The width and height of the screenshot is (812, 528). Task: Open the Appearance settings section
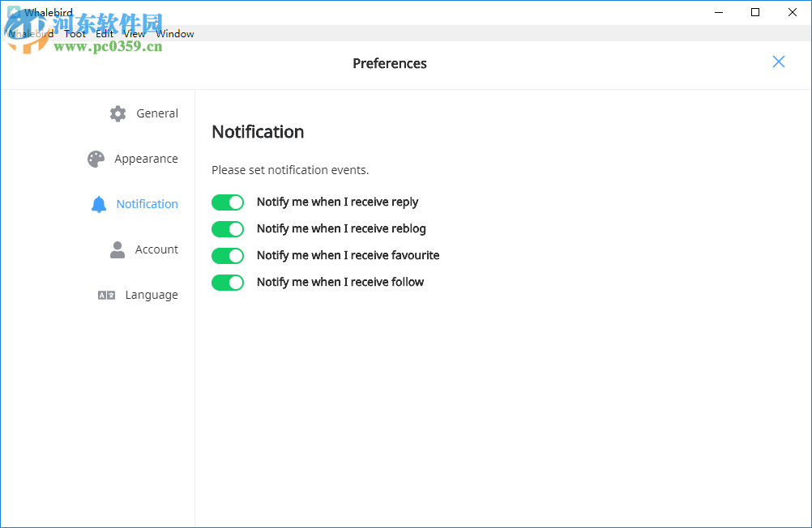146,159
